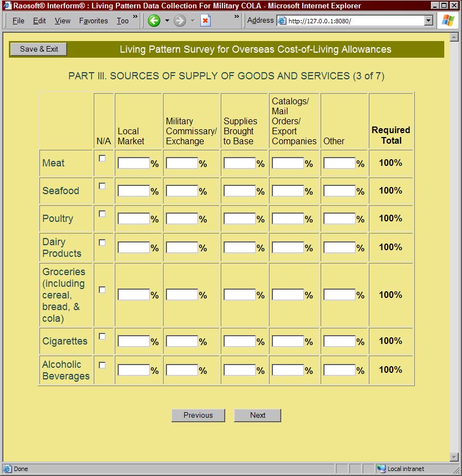Click the Done status page icon
Screen dimensions: 462x476
[8, 468]
